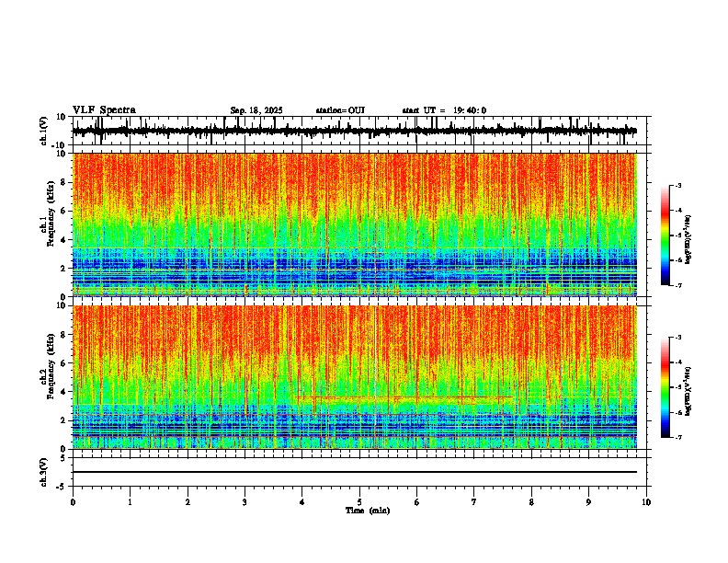Click the time axis tick label '0'
Image resolution: width=728 pixels, height=563 pixels.
point(73,502)
